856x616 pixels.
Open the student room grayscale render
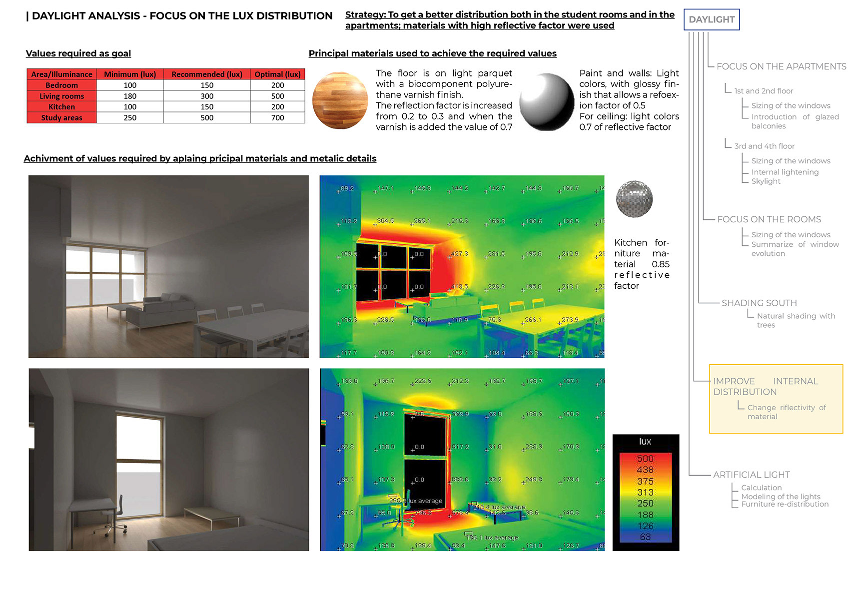pos(168,460)
